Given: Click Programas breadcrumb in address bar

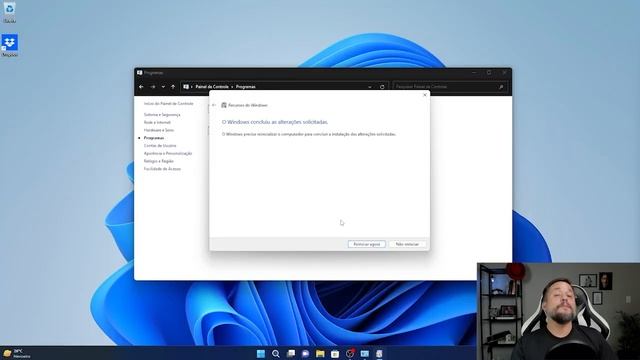Looking at the screenshot, I should click(x=246, y=87).
